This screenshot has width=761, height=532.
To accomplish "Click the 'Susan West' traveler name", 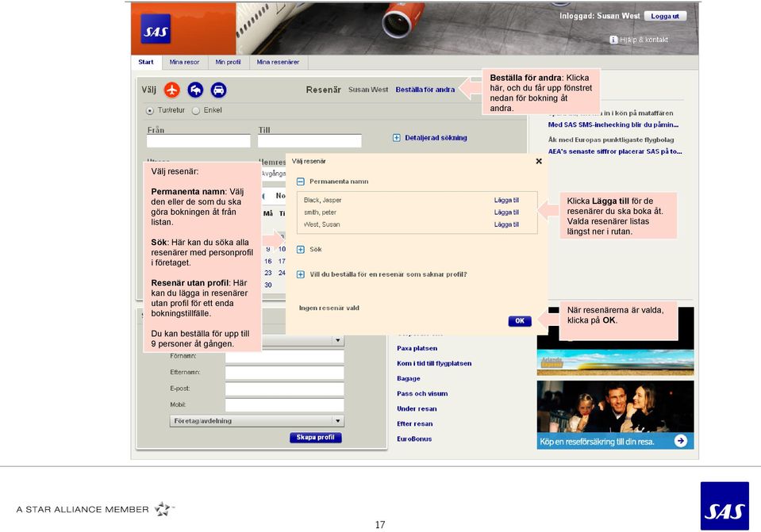I will (x=368, y=90).
